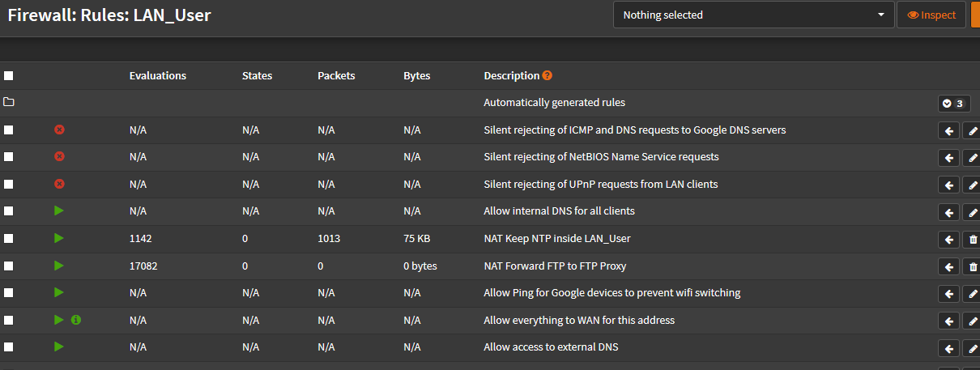Click the folder icon for automatically generated rules

(9, 103)
